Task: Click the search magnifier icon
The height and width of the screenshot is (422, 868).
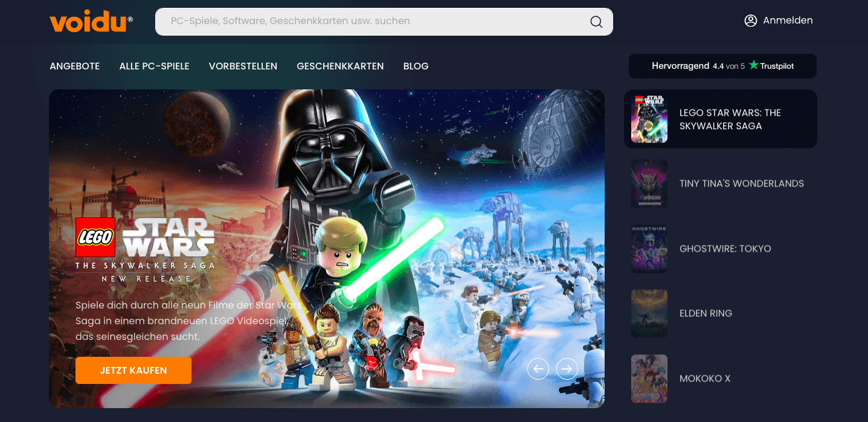Action: pyautogui.click(x=596, y=22)
